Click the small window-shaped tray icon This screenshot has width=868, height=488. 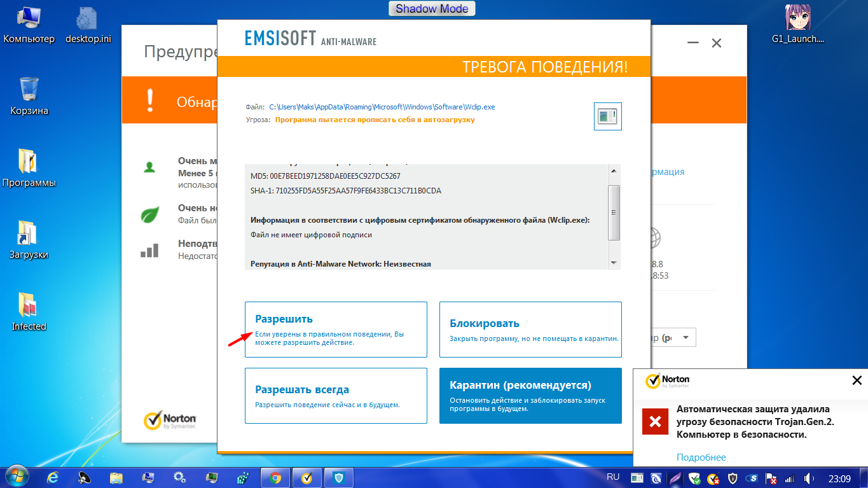pyautogui.click(x=637, y=477)
